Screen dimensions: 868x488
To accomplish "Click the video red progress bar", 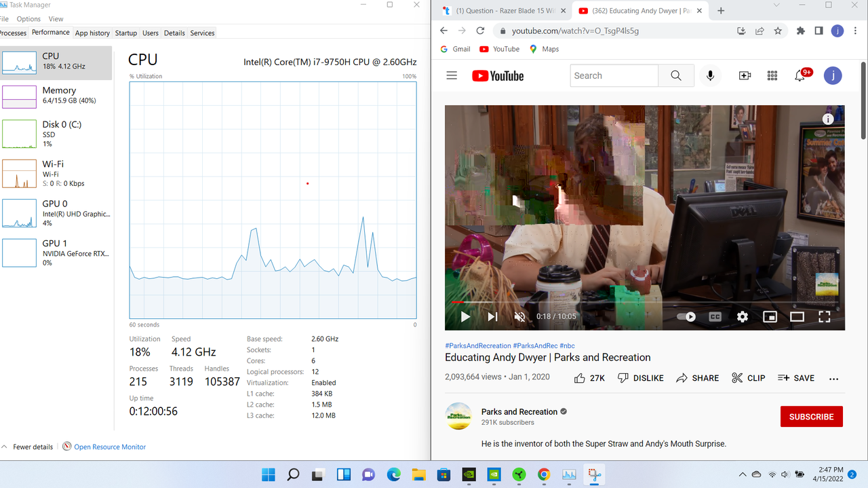I will click(458, 302).
